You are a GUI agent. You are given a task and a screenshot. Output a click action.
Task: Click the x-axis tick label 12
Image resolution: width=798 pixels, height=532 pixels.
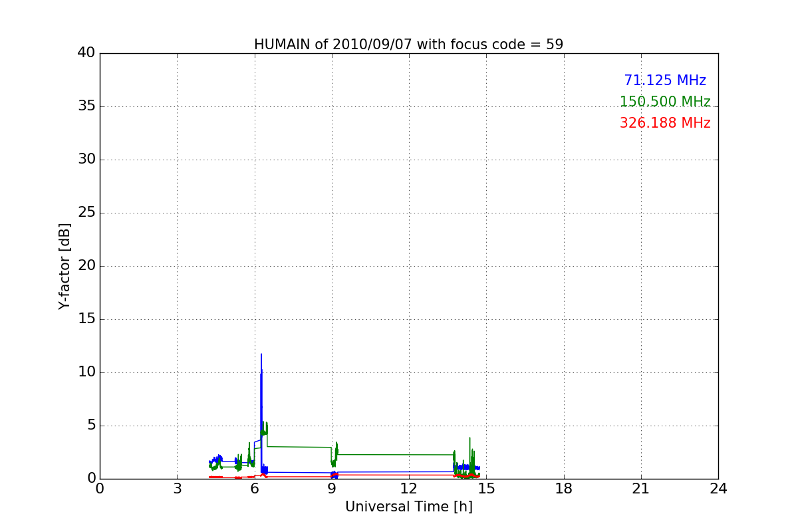click(409, 489)
